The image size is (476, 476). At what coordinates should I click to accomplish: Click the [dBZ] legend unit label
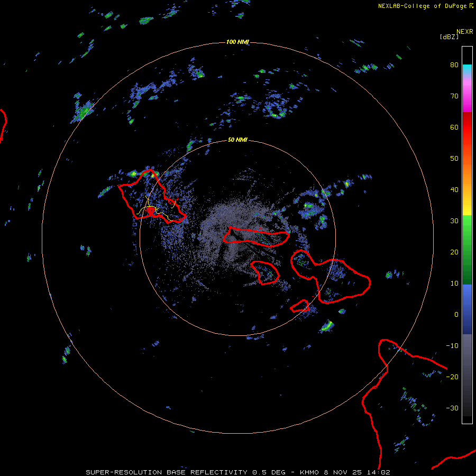click(x=449, y=36)
